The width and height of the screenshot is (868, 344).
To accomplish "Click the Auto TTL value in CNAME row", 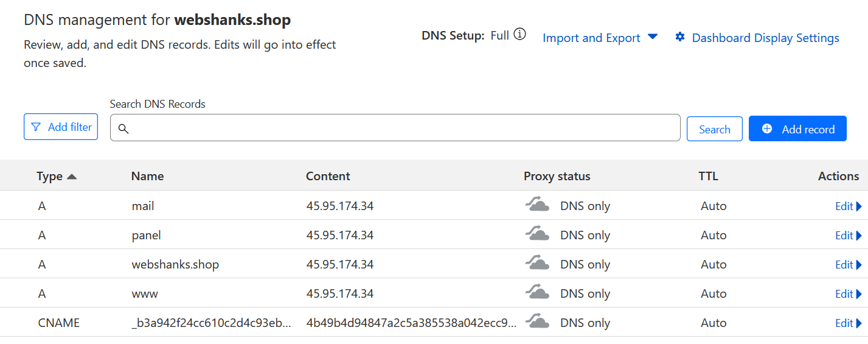I will [713, 323].
